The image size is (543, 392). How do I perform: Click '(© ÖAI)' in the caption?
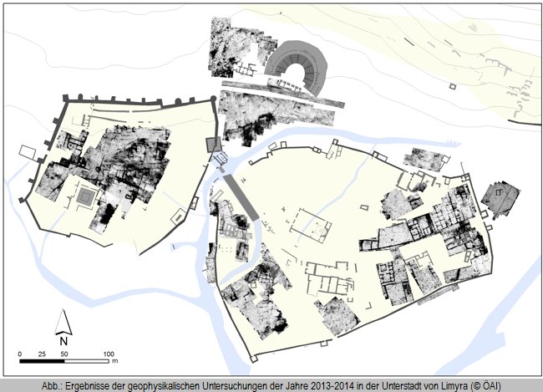pos(485,386)
